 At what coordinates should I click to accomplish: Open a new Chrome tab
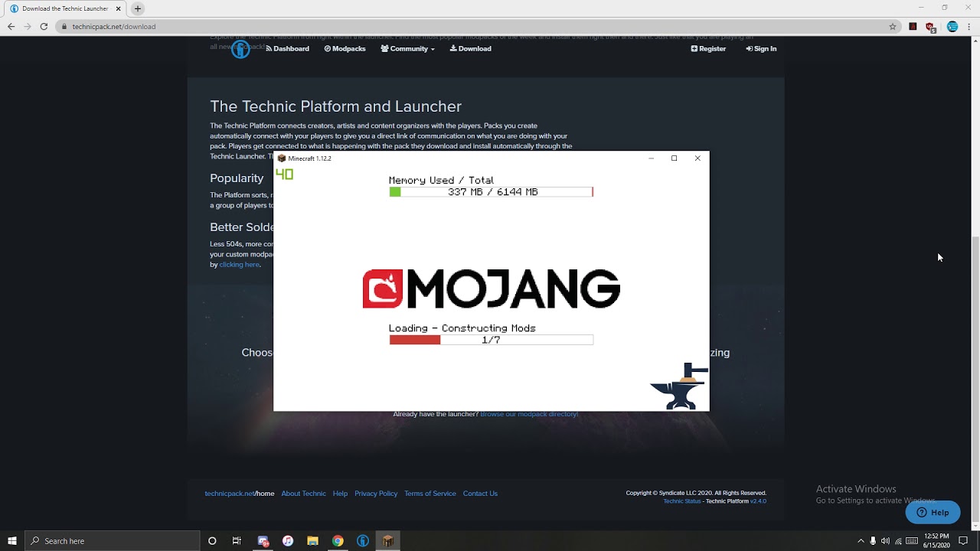pos(138,8)
